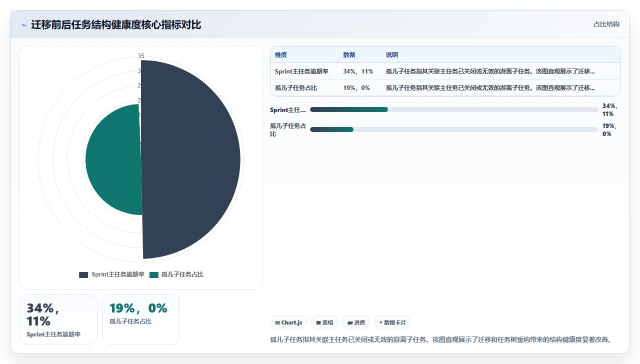Select the 孤儿子任务占比 table row
Viewport: 640px width, 364px height.
tap(445, 87)
